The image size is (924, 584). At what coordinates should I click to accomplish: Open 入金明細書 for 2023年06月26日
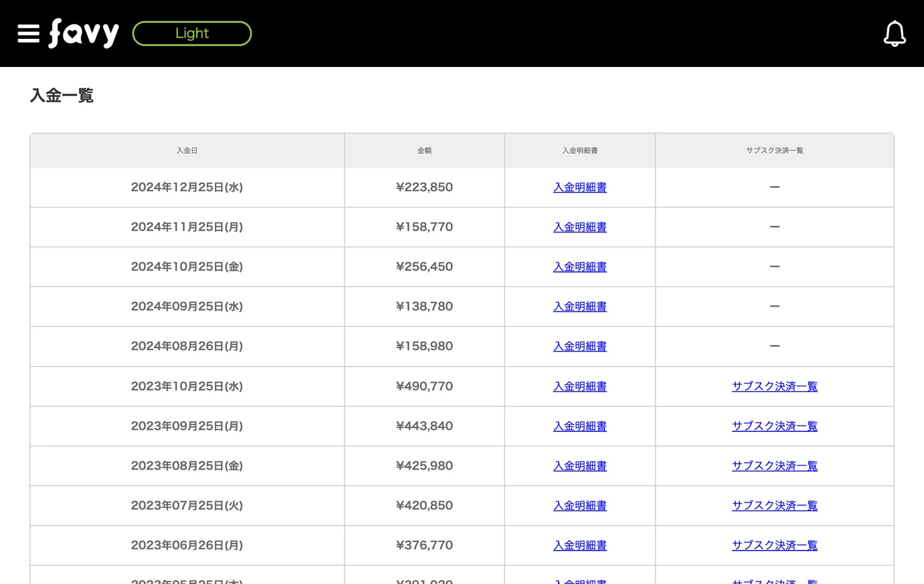[x=579, y=546]
